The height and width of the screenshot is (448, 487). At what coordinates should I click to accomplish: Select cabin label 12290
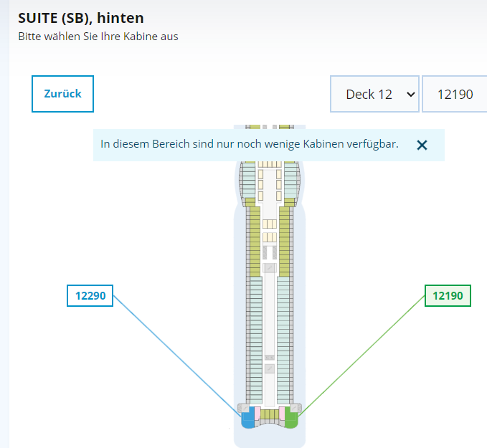tap(90, 295)
